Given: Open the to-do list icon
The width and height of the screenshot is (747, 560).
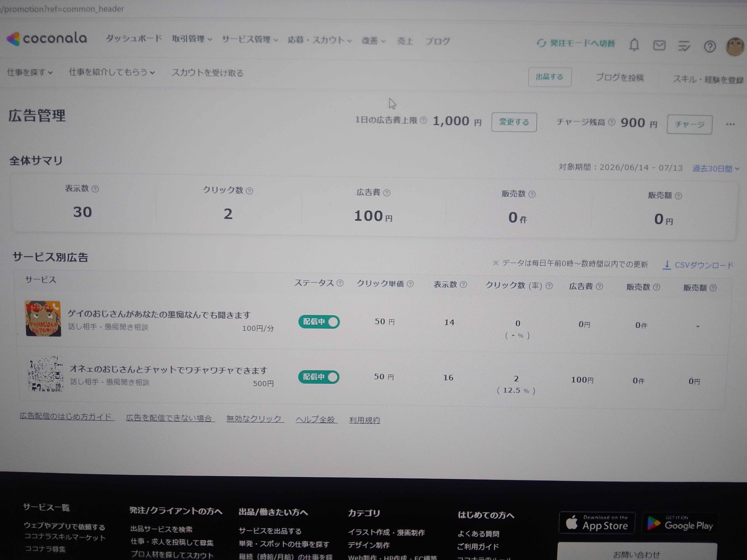Looking at the screenshot, I should pyautogui.click(x=684, y=46).
